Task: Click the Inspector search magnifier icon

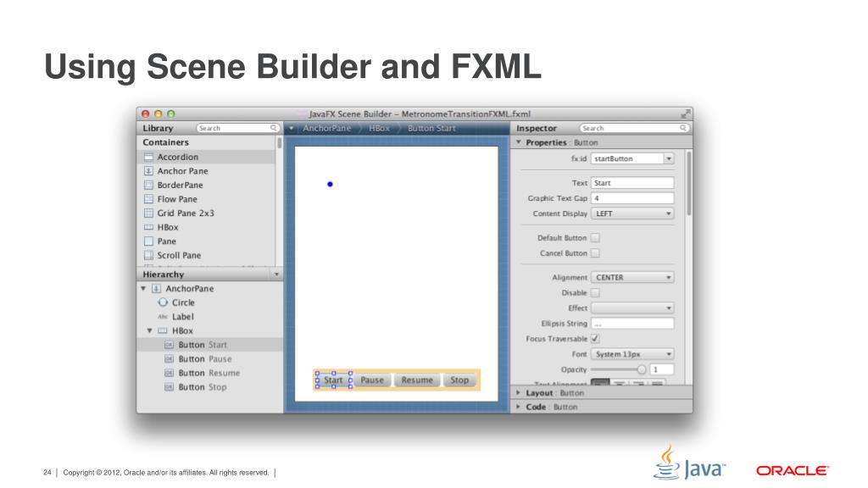Action: 683,128
